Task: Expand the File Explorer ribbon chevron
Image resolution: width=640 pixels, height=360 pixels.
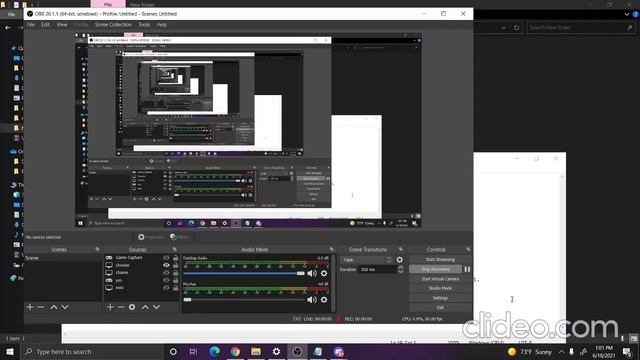Action: tap(627, 14)
